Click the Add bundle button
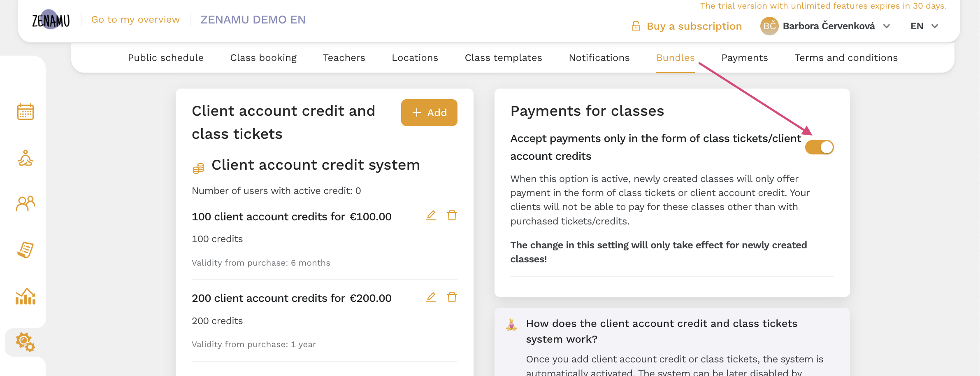Image resolution: width=980 pixels, height=376 pixels. tap(429, 112)
